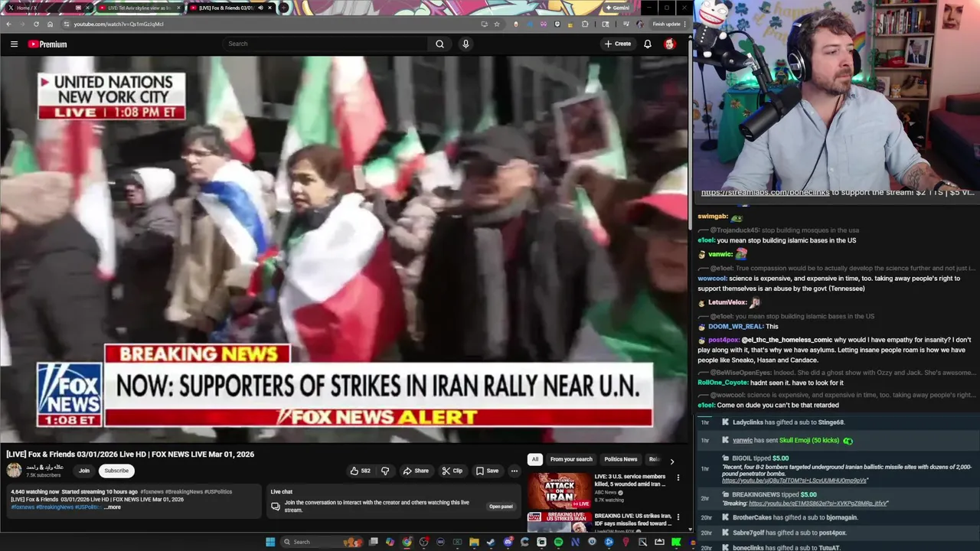Open the YouTube account avatar menu
Screen dimensions: 980x551
click(669, 44)
